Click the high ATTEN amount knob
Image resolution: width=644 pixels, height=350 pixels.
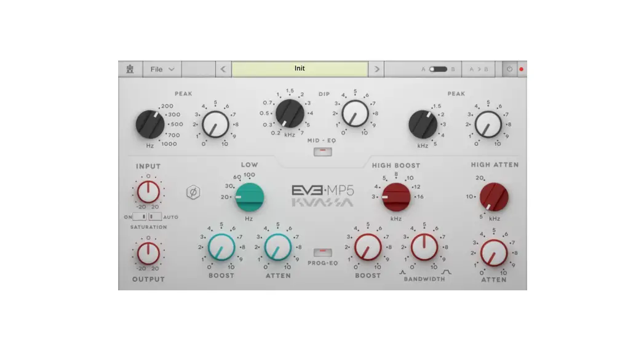pyautogui.click(x=493, y=253)
